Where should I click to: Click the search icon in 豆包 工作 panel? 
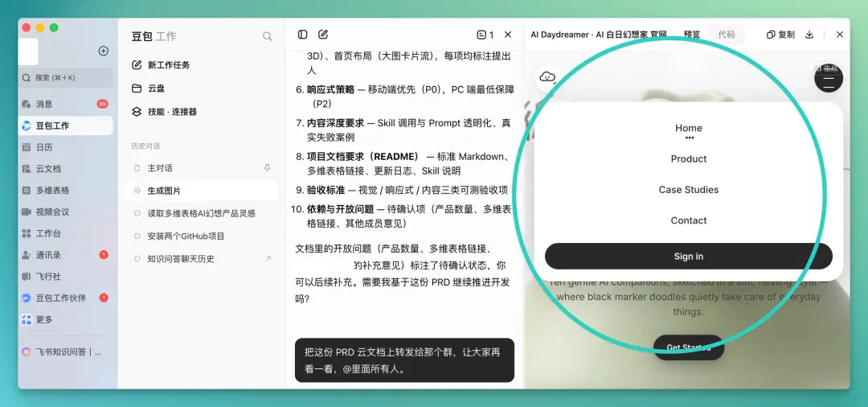coord(268,36)
